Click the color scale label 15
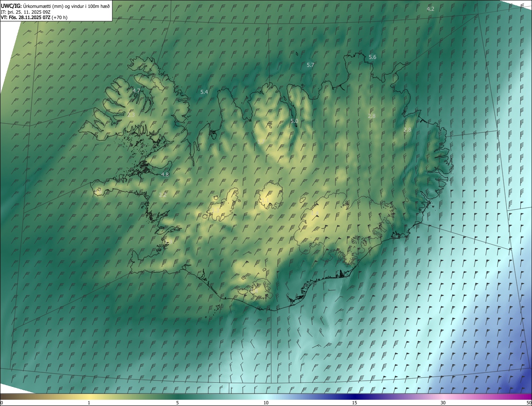Viewport: 532px width, 406px height. (x=355, y=403)
